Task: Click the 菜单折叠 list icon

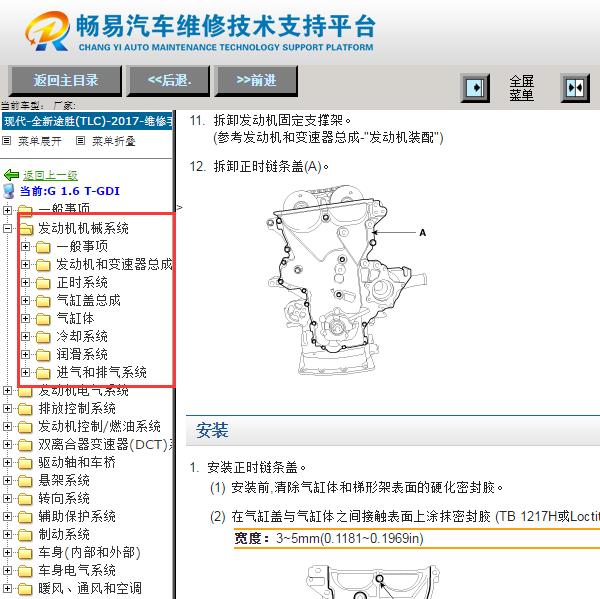Action: coord(80,140)
